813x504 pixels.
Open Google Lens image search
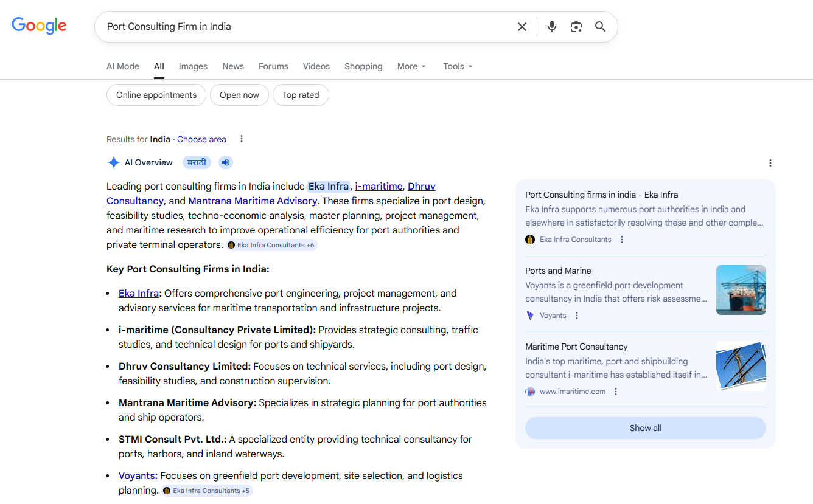pyautogui.click(x=576, y=27)
